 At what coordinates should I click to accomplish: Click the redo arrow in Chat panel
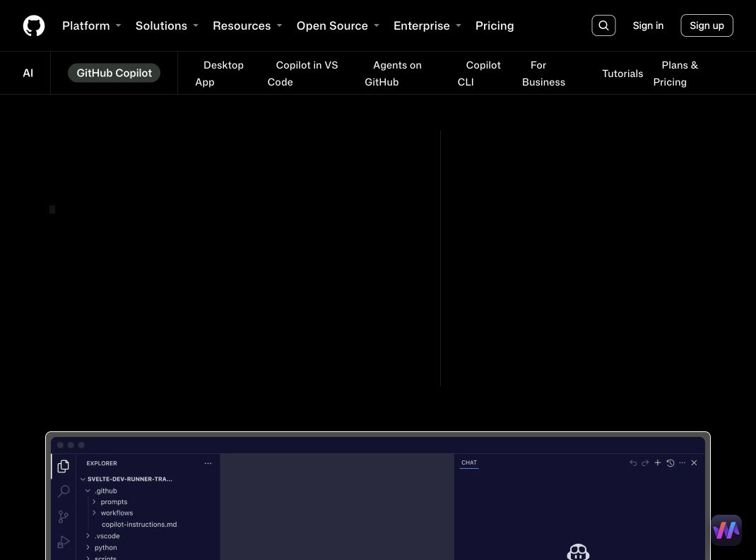[645, 462]
